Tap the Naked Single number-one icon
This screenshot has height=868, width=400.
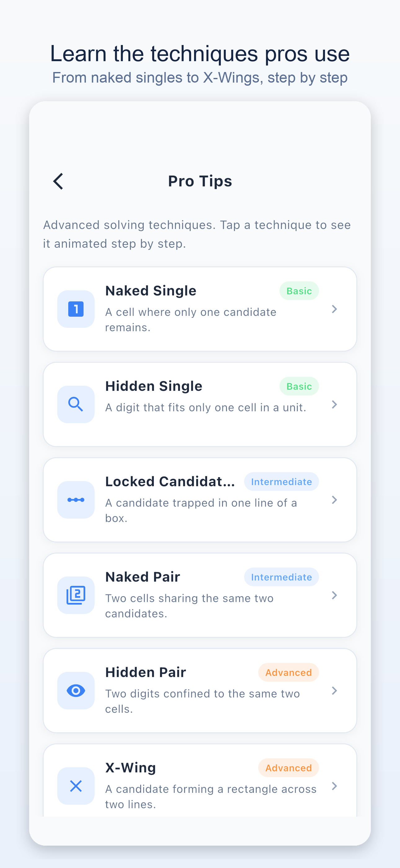coord(76,309)
